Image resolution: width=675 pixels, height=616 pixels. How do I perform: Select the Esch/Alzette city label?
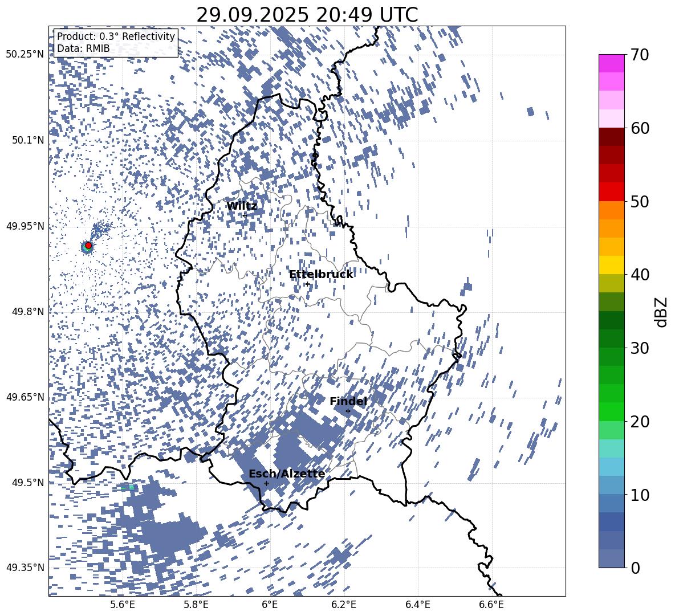tap(287, 474)
